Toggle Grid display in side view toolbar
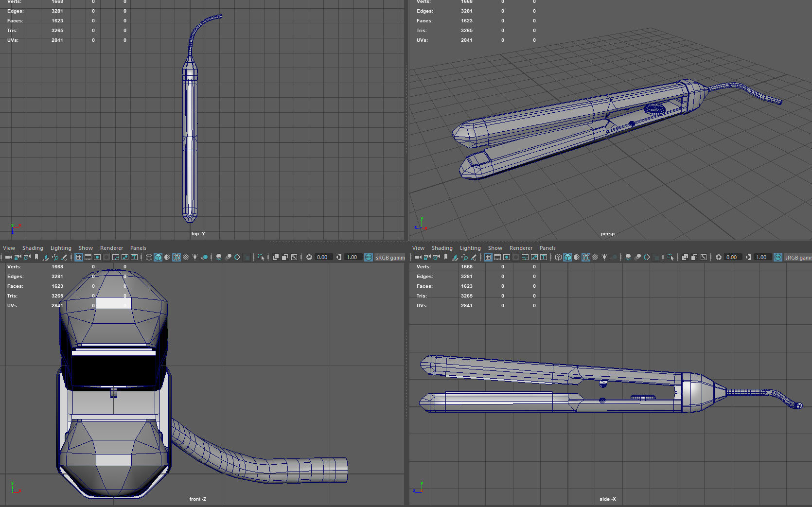This screenshot has width=812, height=507. point(488,257)
